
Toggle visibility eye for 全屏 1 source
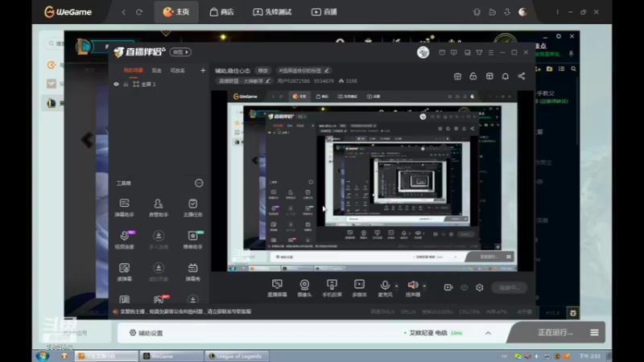tap(116, 84)
